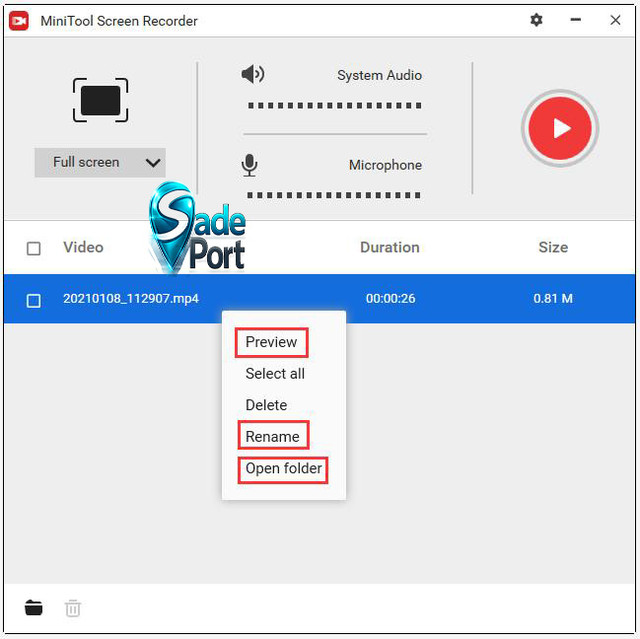Adjust the System Audio level bar
Screen dimensions: 640x639
coord(335,106)
